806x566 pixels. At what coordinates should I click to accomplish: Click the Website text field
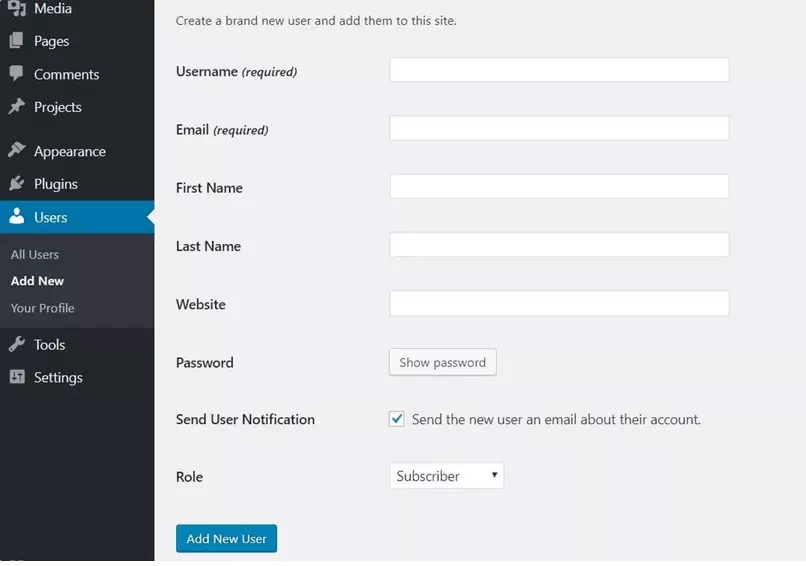pos(559,304)
